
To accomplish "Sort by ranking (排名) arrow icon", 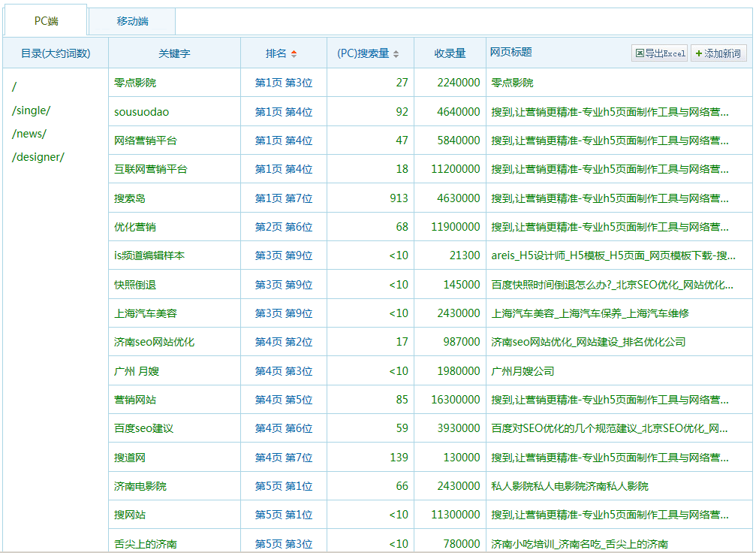I will (294, 54).
